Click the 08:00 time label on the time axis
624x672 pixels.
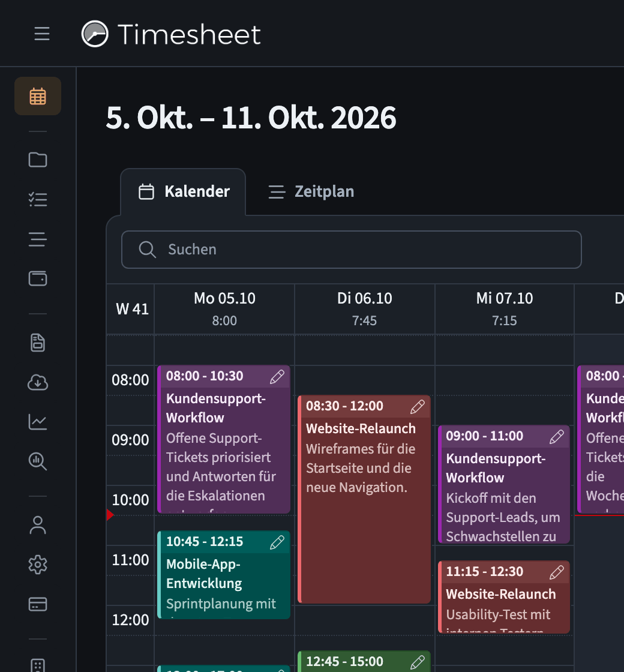[130, 380]
